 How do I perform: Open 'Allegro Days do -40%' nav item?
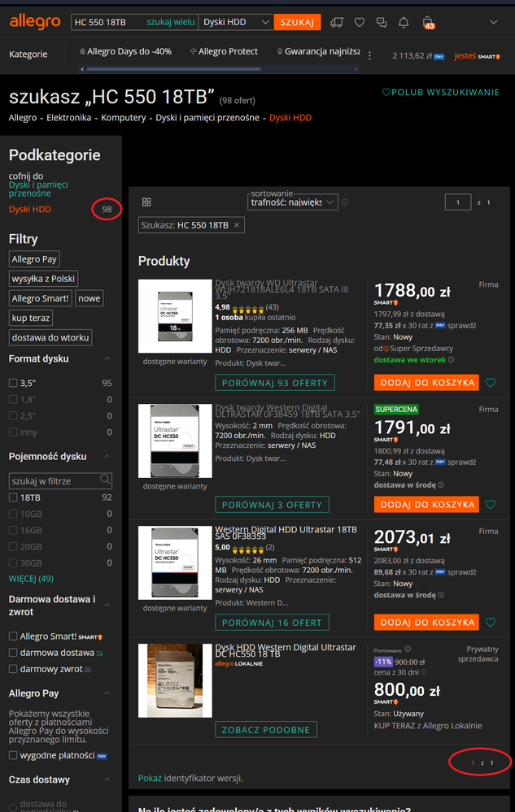pos(125,51)
